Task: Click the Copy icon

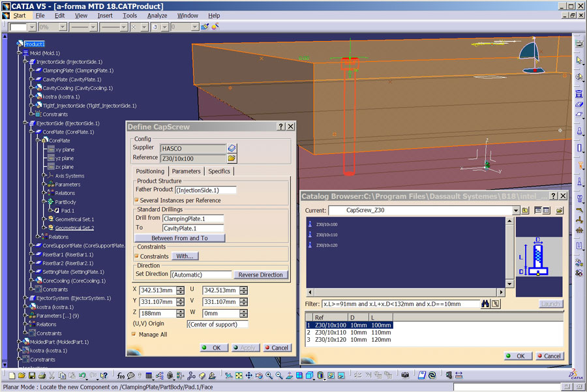Action: pyautogui.click(x=62, y=376)
